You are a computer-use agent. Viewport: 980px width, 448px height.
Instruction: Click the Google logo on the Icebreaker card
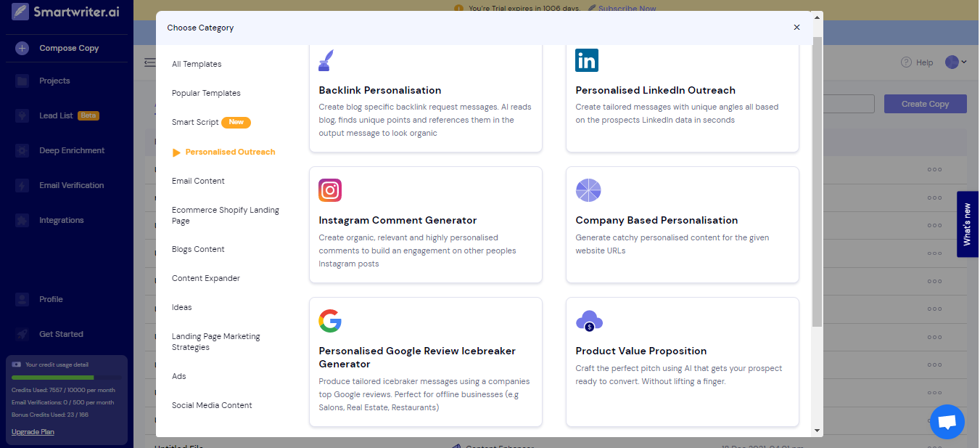tap(330, 320)
